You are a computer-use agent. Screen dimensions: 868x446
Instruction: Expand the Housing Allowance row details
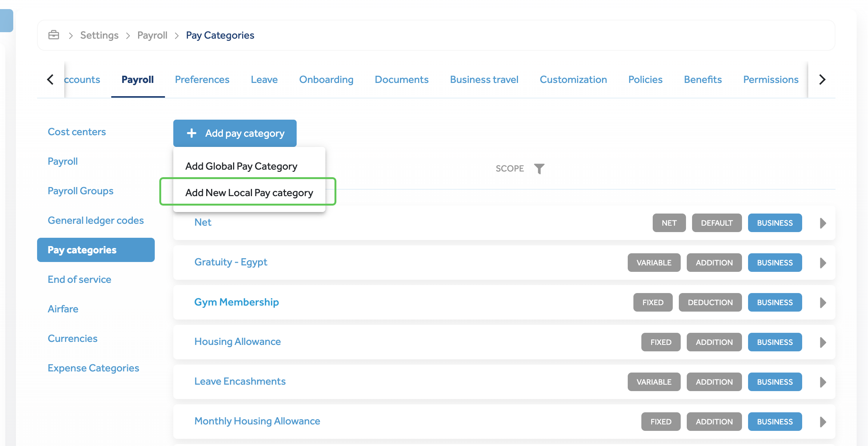[822, 342]
